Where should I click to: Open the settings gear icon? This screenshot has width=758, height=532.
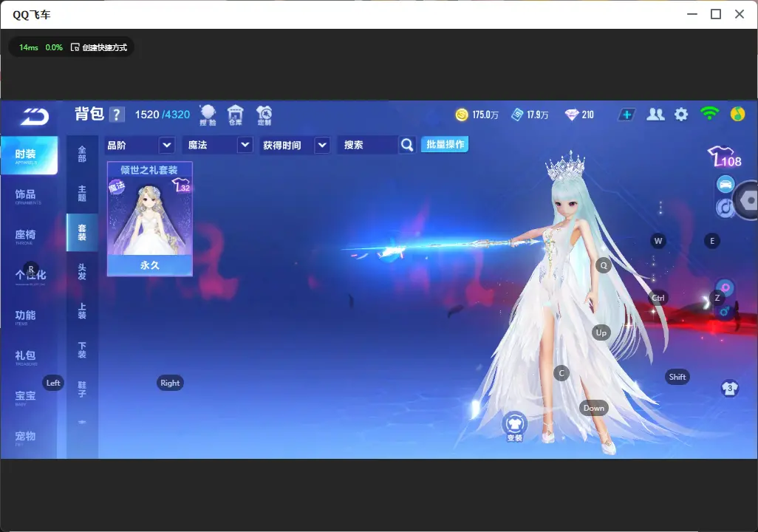[681, 115]
